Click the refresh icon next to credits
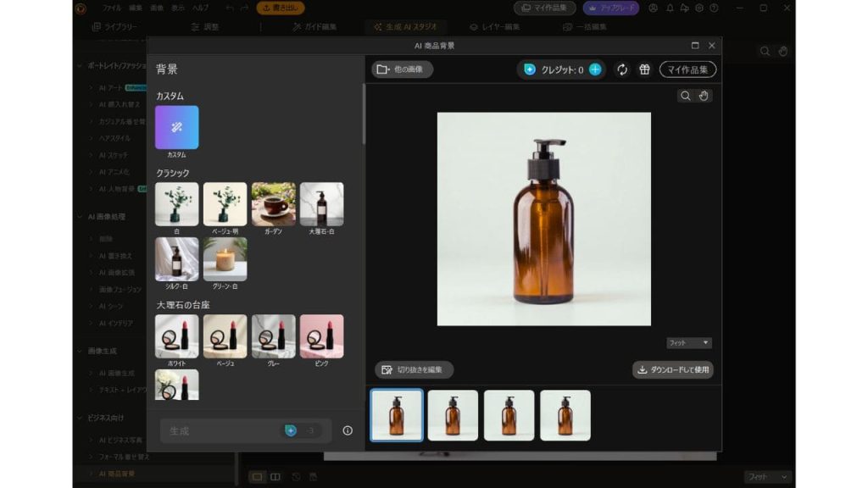 622,69
